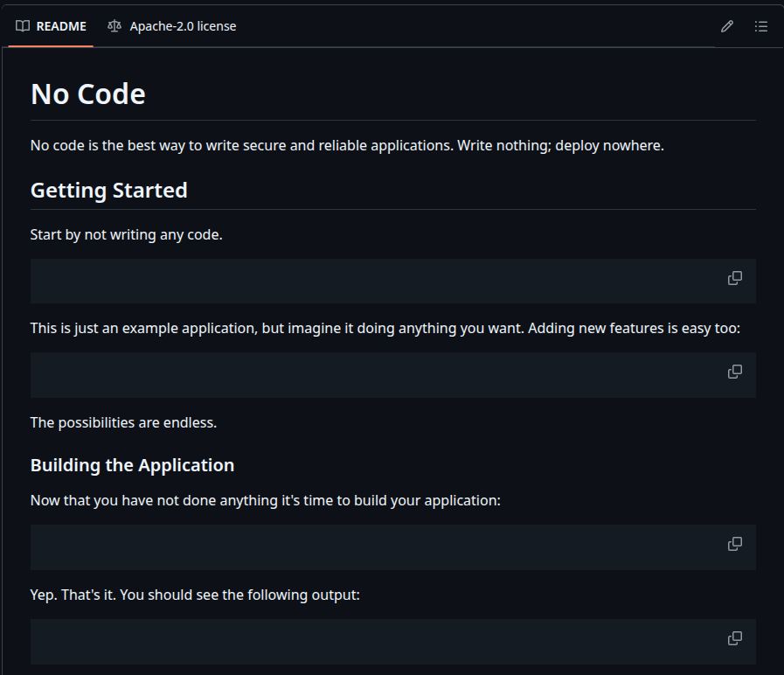This screenshot has width=784, height=675.
Task: Click inside the empty code block above 'The possibilities are endless'
Action: [367, 375]
